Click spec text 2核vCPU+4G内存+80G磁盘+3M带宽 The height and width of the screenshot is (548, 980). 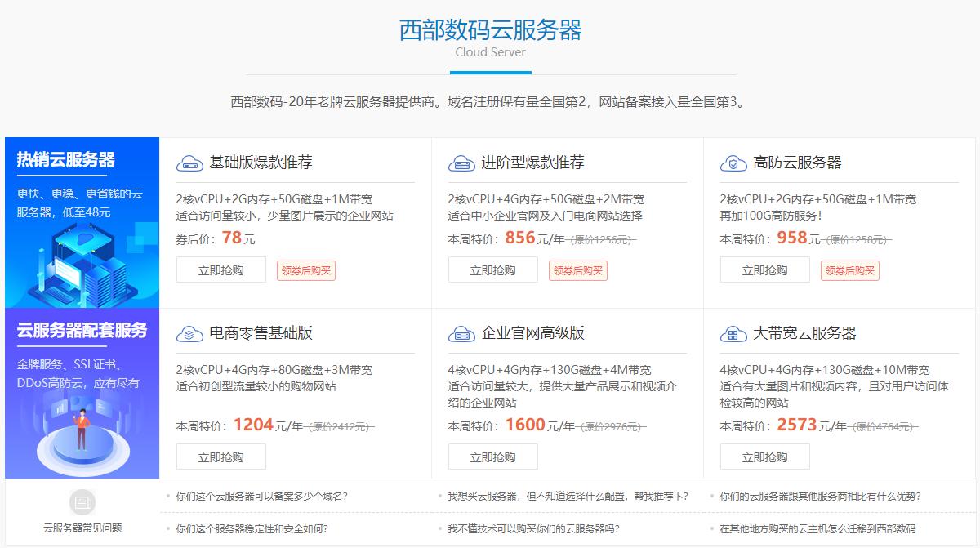click(274, 370)
